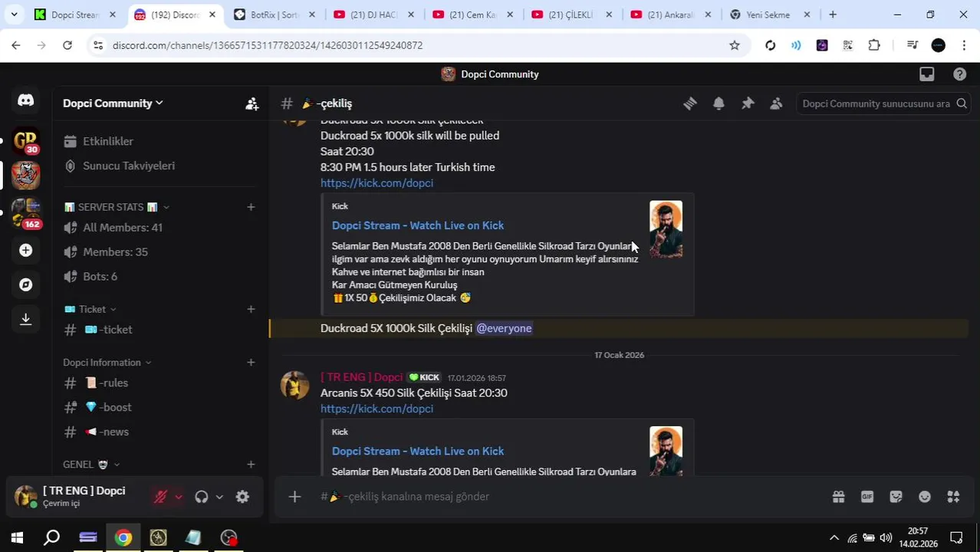Toggle member list icon in header
Viewport: 980px width, 552px height.
776,103
